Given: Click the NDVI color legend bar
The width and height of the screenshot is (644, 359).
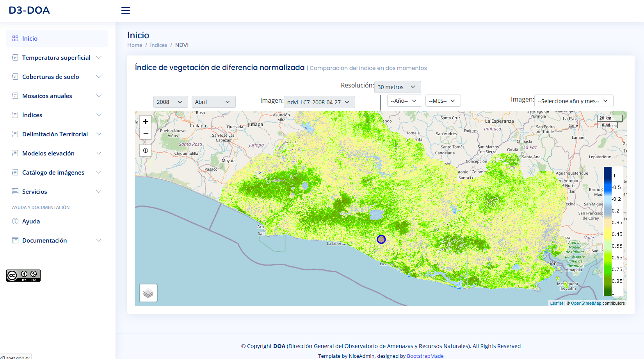Looking at the screenshot, I should pos(608,231).
